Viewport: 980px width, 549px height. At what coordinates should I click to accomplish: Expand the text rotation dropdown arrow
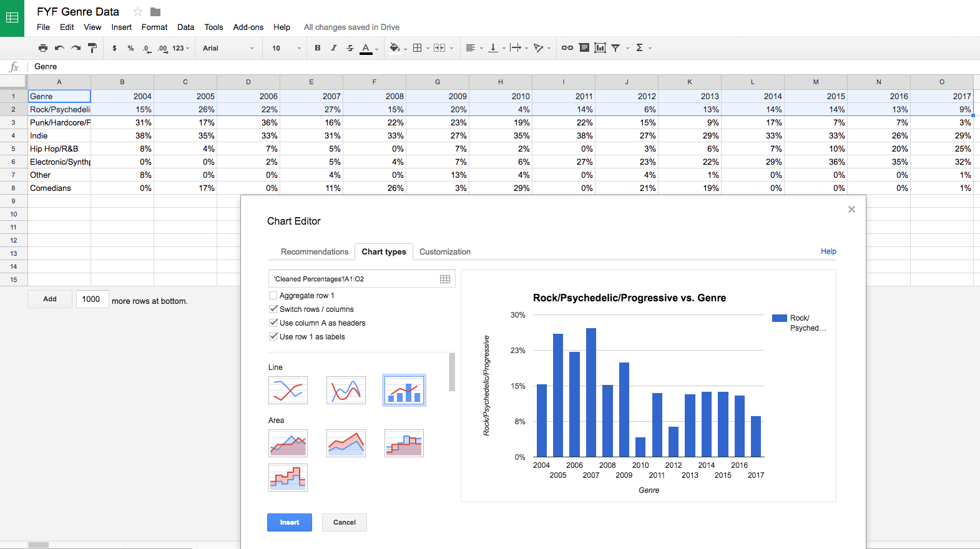[549, 48]
